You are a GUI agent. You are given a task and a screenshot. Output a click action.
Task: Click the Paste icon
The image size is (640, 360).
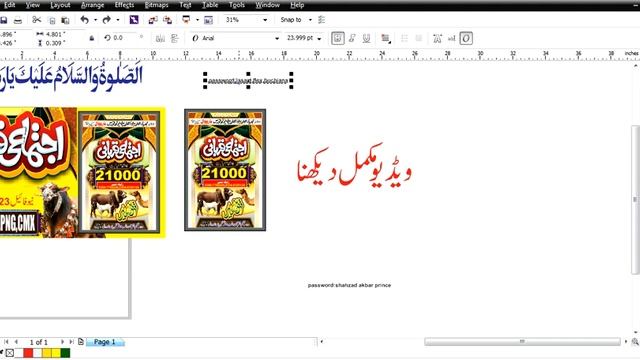coord(65,20)
